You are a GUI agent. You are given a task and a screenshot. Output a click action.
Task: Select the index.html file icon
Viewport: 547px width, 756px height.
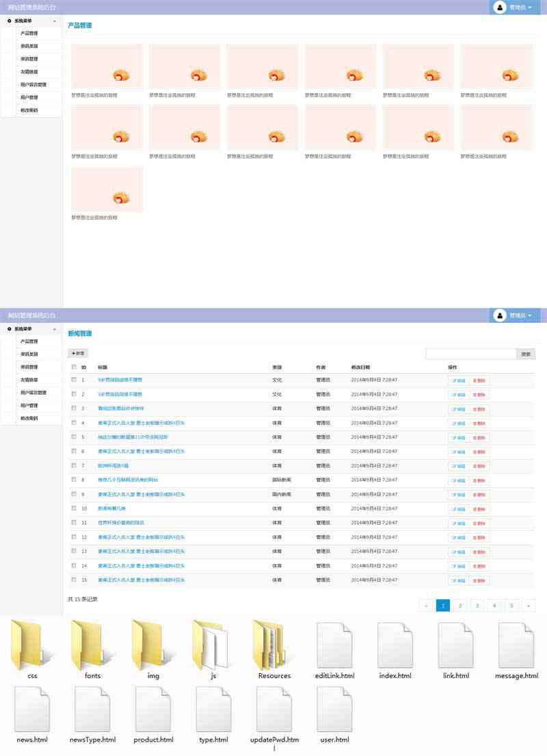click(x=395, y=645)
